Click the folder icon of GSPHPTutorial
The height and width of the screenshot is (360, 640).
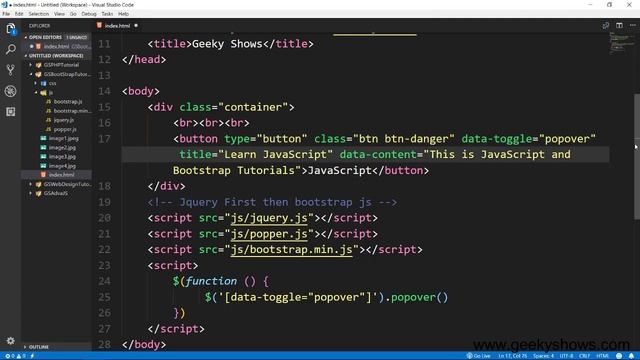pyautogui.click(x=39, y=65)
